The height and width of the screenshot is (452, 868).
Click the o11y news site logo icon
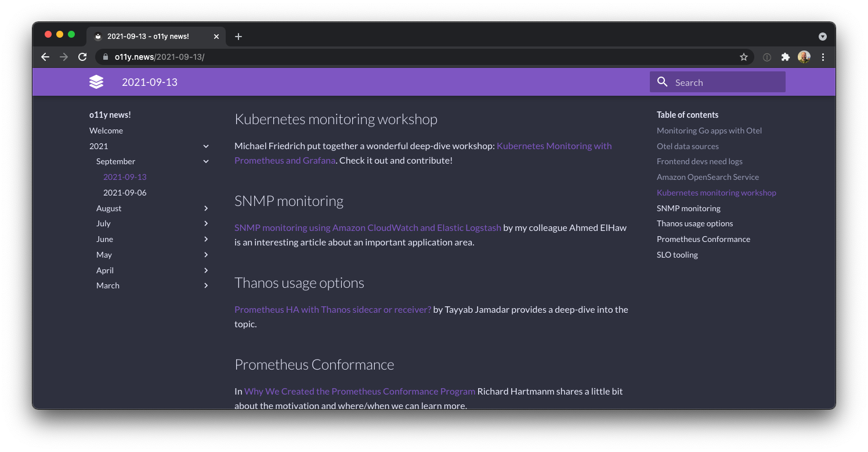coord(96,82)
